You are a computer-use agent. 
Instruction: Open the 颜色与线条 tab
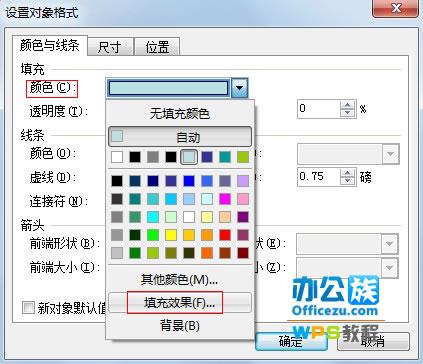coord(50,46)
